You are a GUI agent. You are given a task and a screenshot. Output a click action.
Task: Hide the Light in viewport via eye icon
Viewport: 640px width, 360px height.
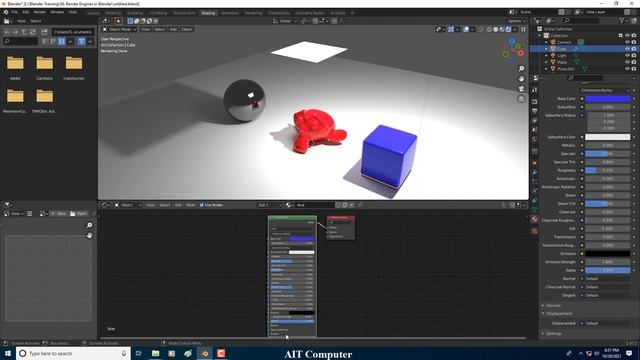(x=627, y=56)
